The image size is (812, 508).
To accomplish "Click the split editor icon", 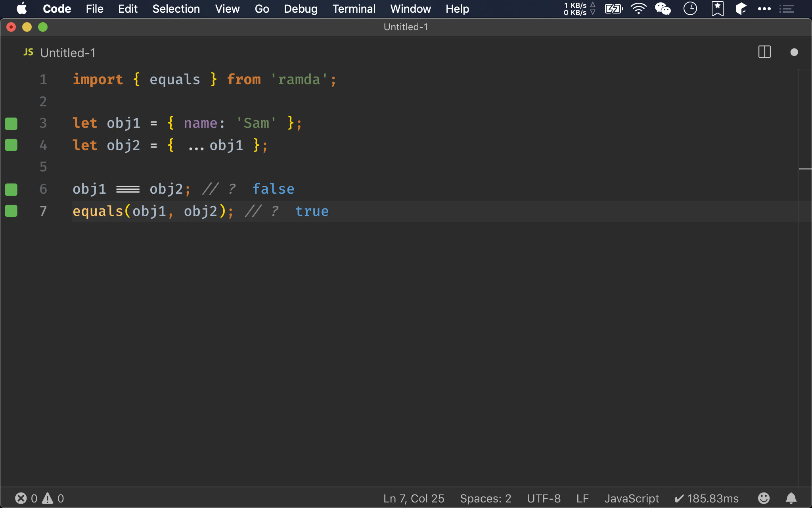I will click(764, 52).
